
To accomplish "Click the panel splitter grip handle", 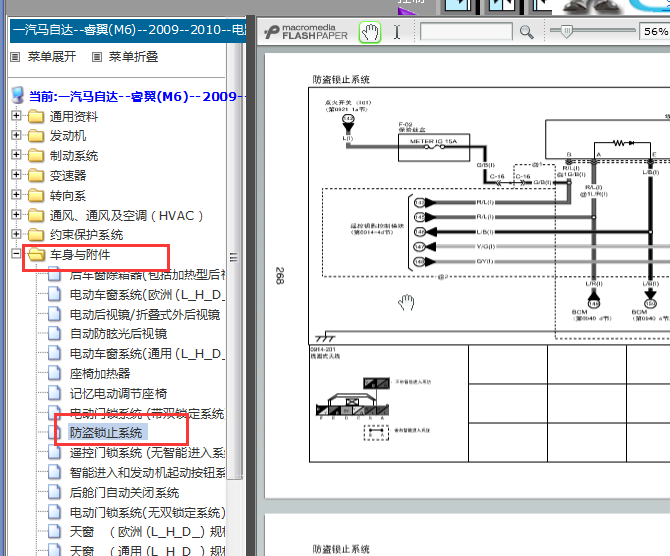I will [234, 257].
